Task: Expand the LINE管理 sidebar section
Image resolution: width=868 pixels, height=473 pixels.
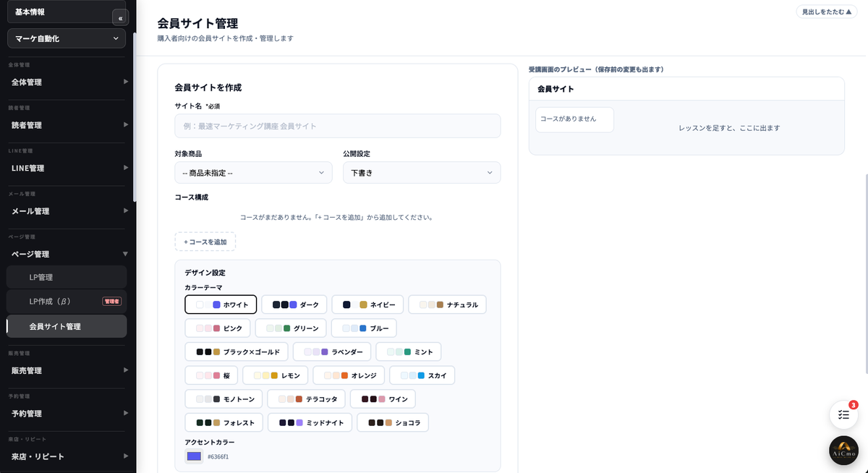Action: pos(68,168)
